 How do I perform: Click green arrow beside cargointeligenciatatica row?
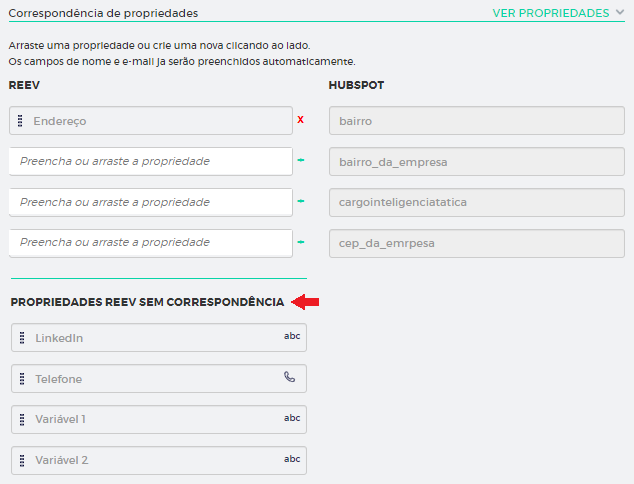300,202
